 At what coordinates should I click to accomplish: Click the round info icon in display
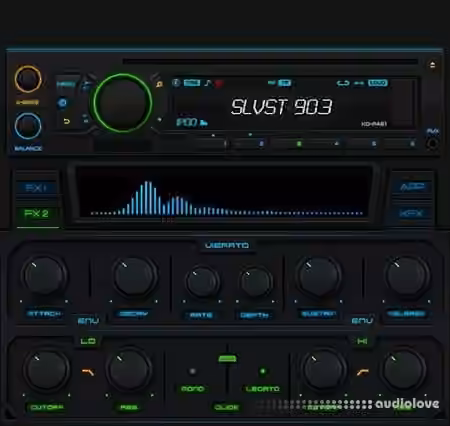176,83
